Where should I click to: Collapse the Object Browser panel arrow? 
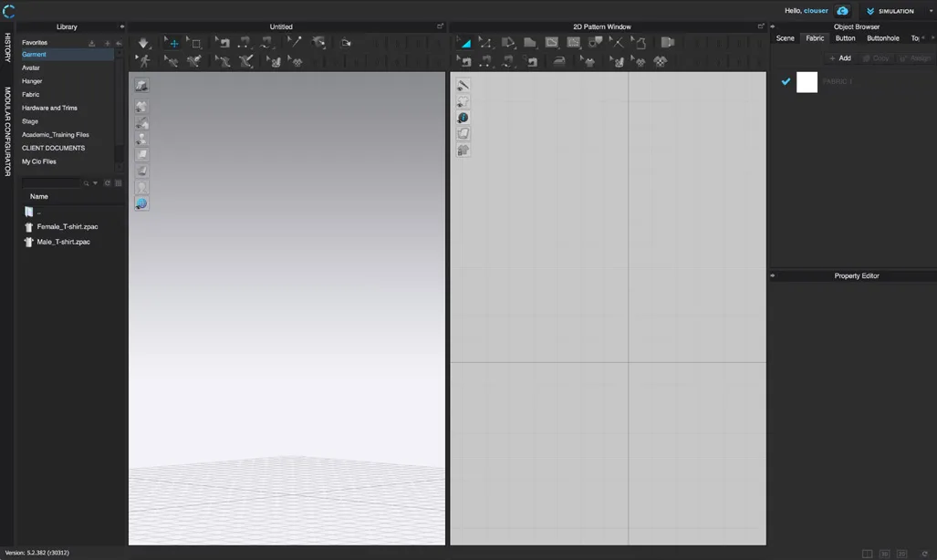click(x=773, y=26)
